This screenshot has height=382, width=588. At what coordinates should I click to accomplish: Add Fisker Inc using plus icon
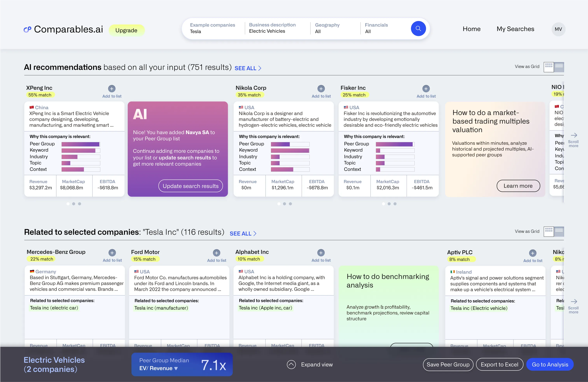point(426,88)
